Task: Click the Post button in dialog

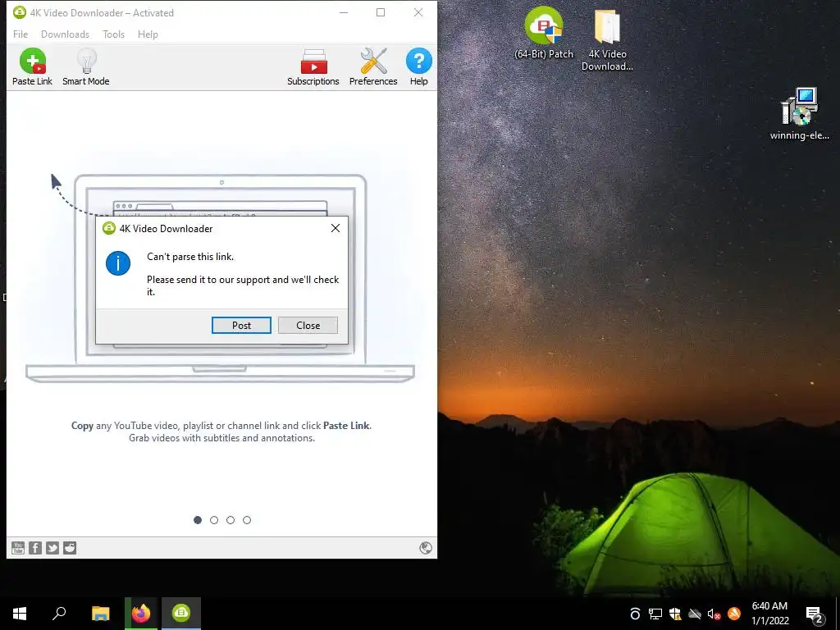Action: tap(242, 325)
